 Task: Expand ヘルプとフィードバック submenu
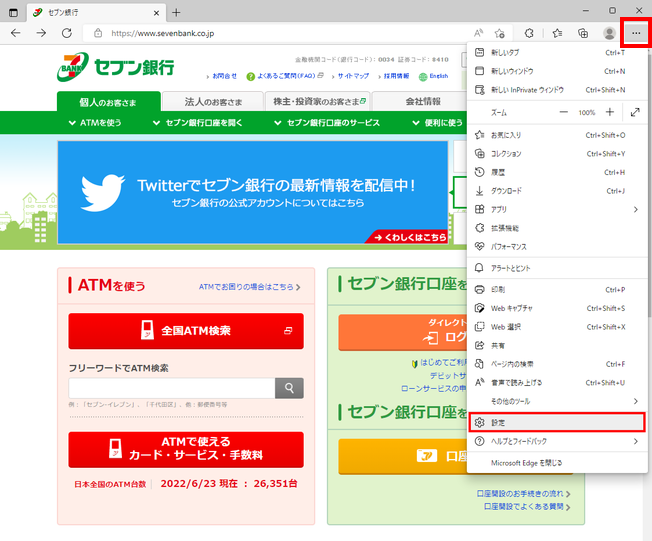coord(557,441)
